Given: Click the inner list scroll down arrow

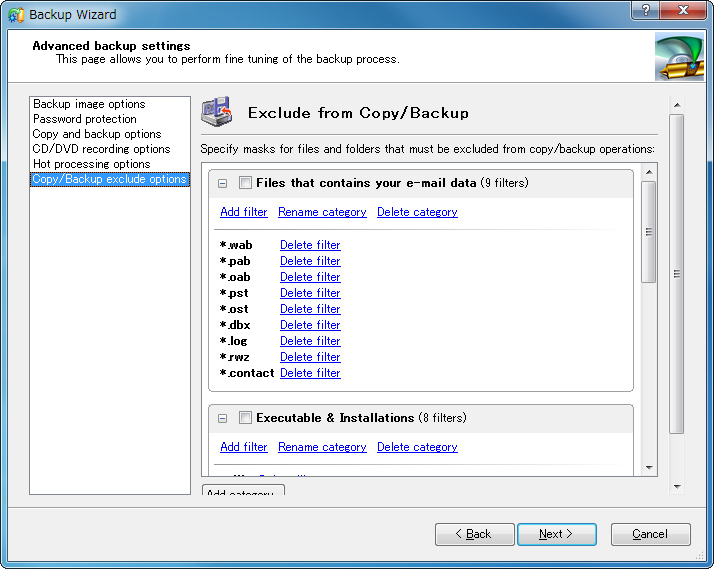Looking at the screenshot, I should 649,468.
